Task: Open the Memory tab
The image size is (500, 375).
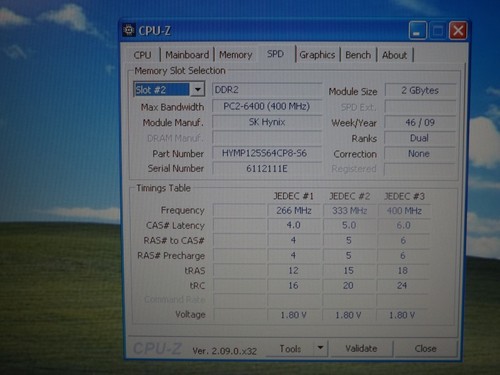Action: (235, 55)
